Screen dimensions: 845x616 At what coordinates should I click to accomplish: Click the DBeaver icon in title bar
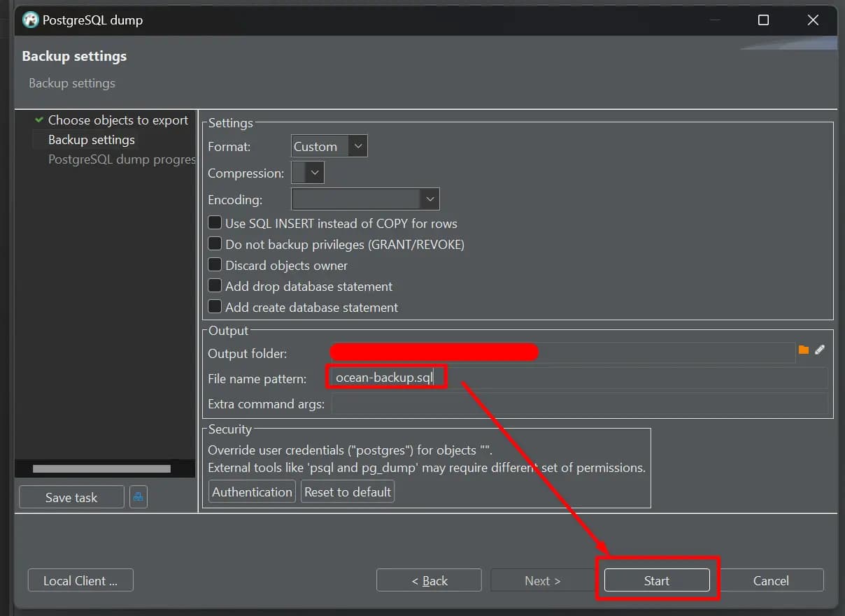[x=30, y=20]
